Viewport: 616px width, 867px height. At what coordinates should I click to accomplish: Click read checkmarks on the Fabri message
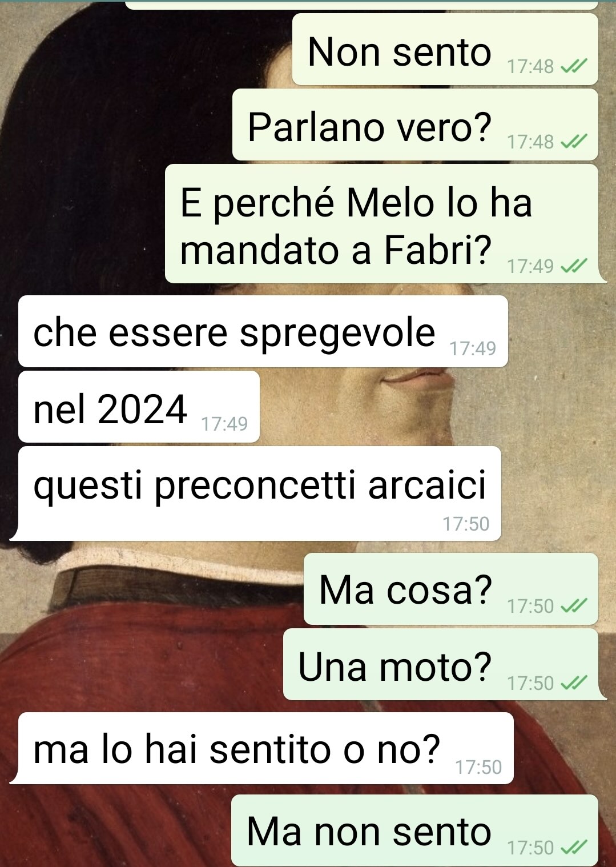[x=574, y=266]
